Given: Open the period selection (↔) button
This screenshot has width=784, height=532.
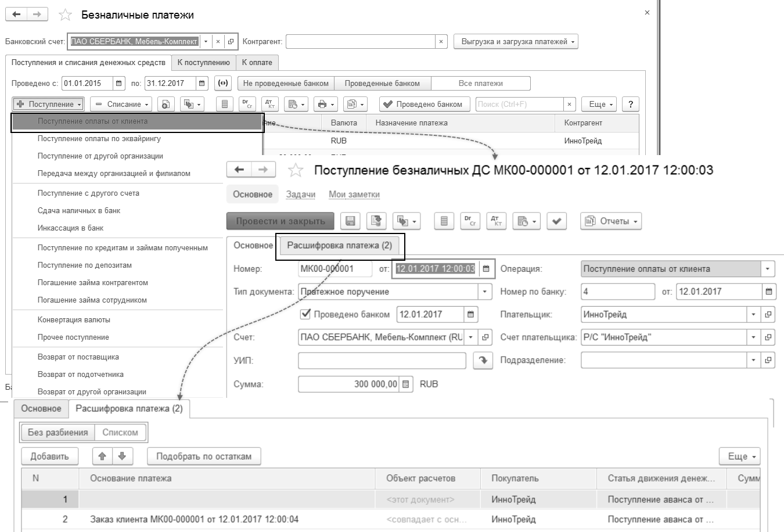Looking at the screenshot, I should point(223,83).
